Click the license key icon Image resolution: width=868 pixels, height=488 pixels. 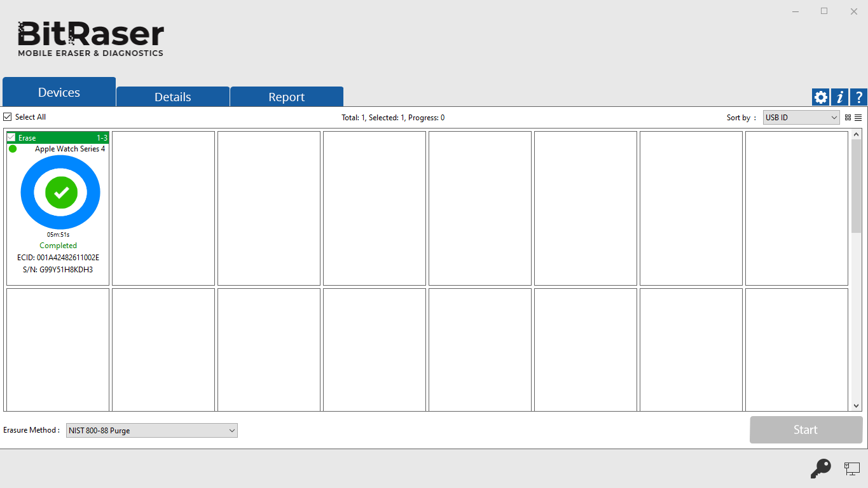pos(820,469)
